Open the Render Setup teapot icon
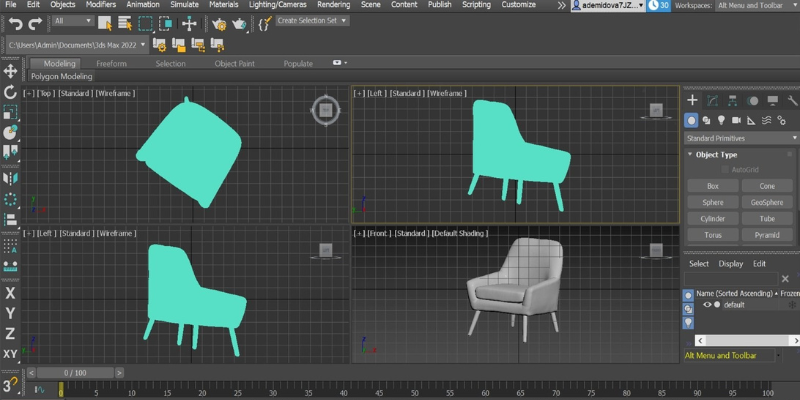800x400 pixels. tap(219, 23)
